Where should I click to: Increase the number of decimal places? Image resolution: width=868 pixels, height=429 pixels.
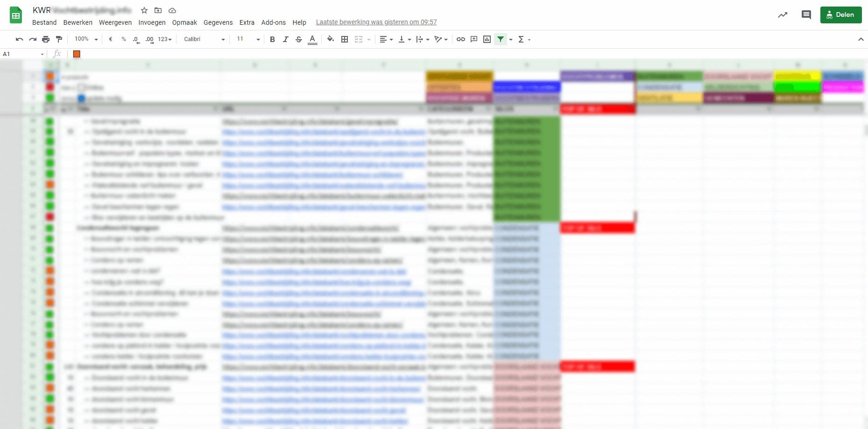click(149, 39)
